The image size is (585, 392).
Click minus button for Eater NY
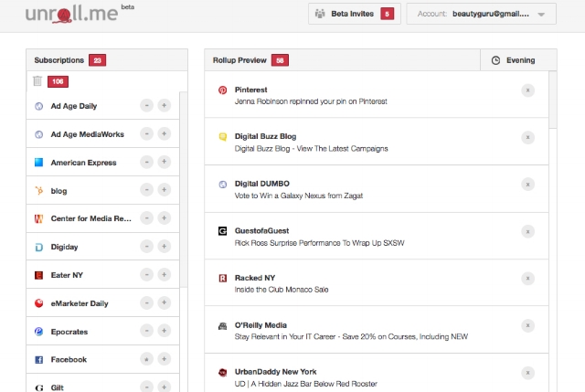click(x=146, y=274)
